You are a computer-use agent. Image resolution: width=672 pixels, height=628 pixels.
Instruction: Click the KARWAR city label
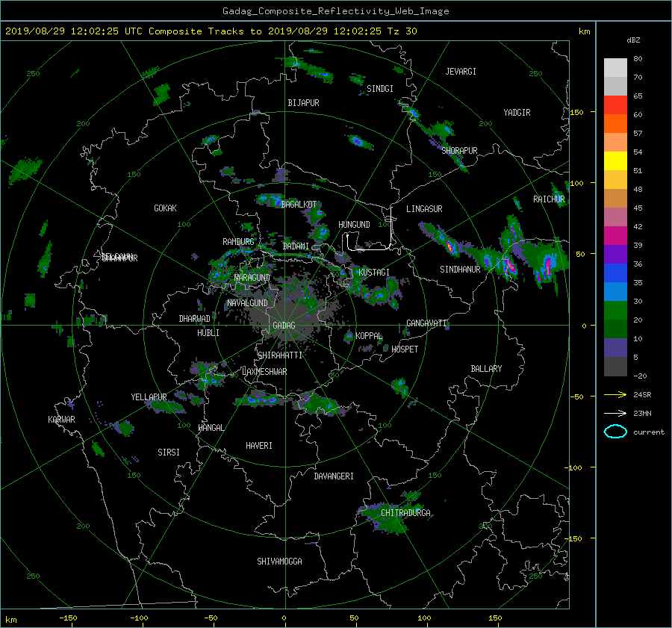coord(61,419)
